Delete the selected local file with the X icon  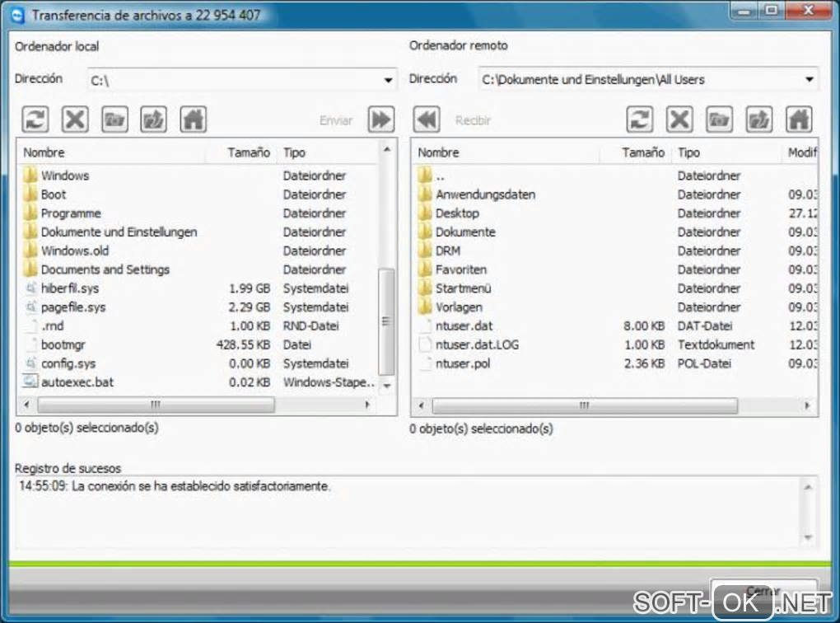[x=75, y=119]
